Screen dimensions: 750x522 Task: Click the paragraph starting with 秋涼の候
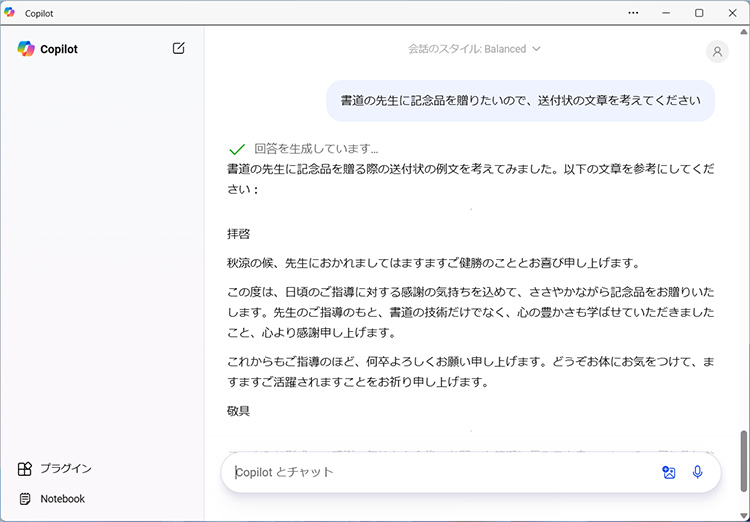click(x=432, y=263)
